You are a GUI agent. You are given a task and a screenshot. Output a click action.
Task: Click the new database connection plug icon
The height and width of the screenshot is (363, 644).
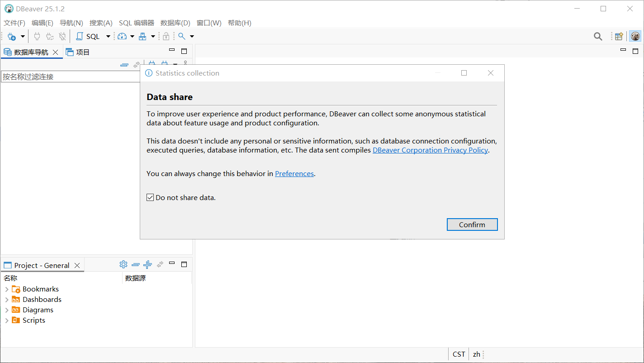point(12,36)
